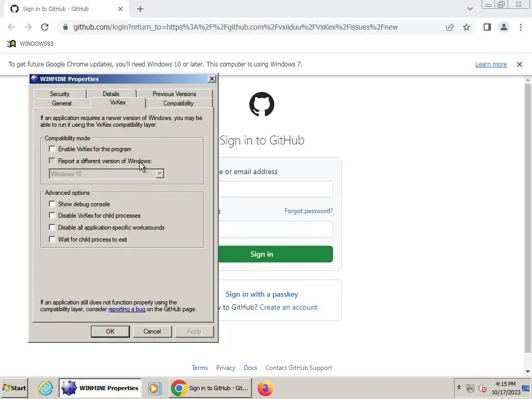Open Forgot password link
532x399 pixels.
[x=309, y=211]
